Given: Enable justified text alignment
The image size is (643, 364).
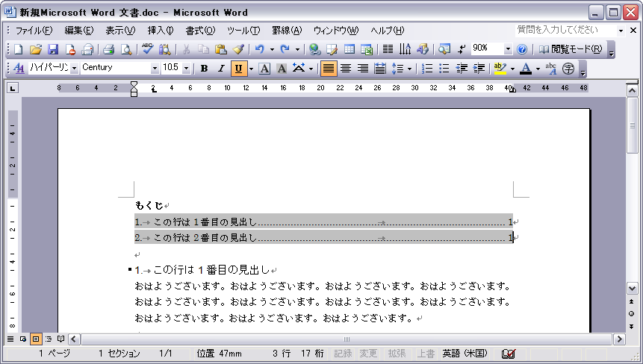Looking at the screenshot, I should pos(328,69).
